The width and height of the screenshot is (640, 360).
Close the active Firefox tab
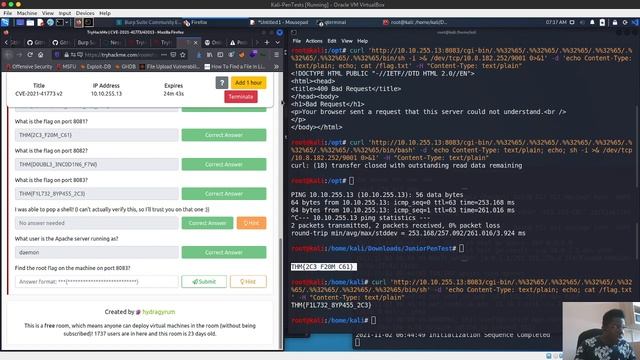196,42
